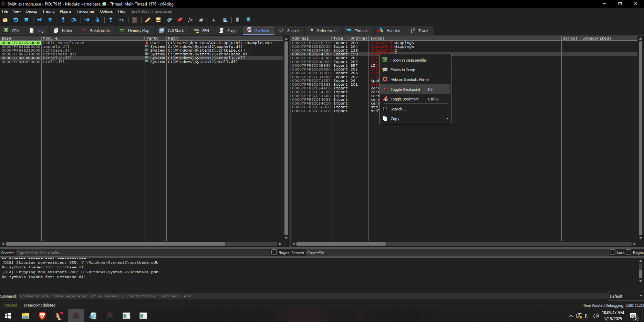Open the Comments toolbar icon
This screenshot has width=644, height=322.
click(x=158, y=20)
